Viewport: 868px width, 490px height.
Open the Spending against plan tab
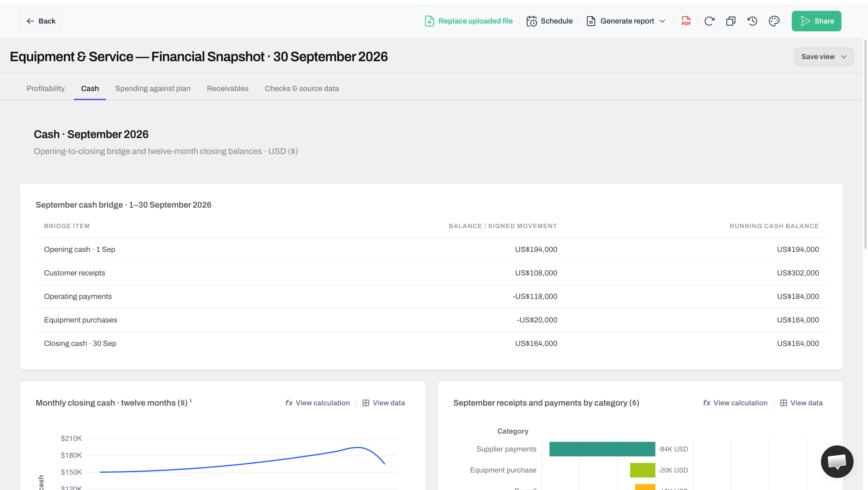pos(153,88)
